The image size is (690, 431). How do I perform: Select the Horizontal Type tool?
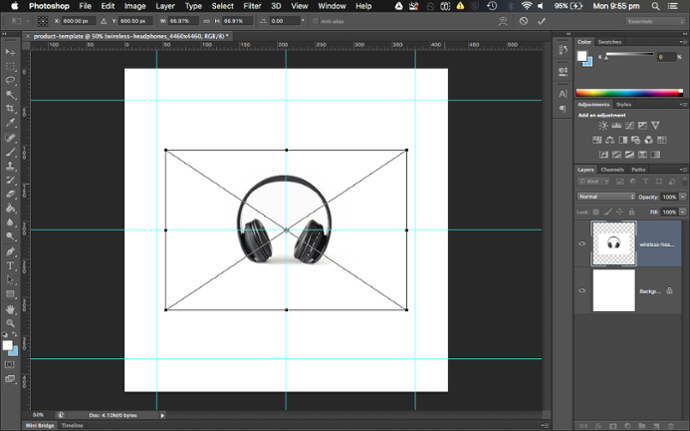10,266
